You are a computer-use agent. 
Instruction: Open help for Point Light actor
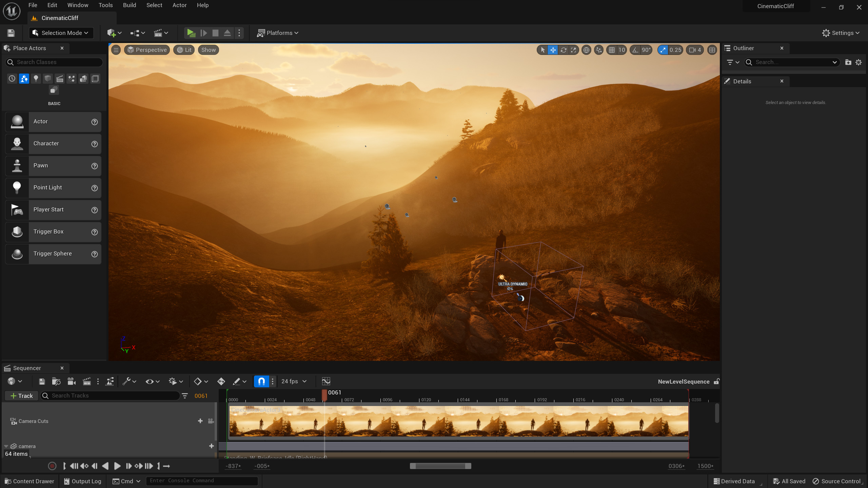[x=95, y=188]
